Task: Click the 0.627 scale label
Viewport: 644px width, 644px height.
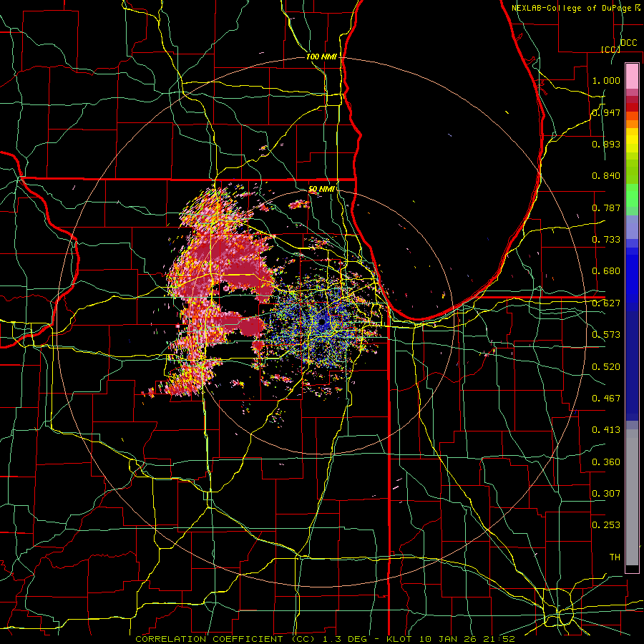Action: (x=606, y=303)
